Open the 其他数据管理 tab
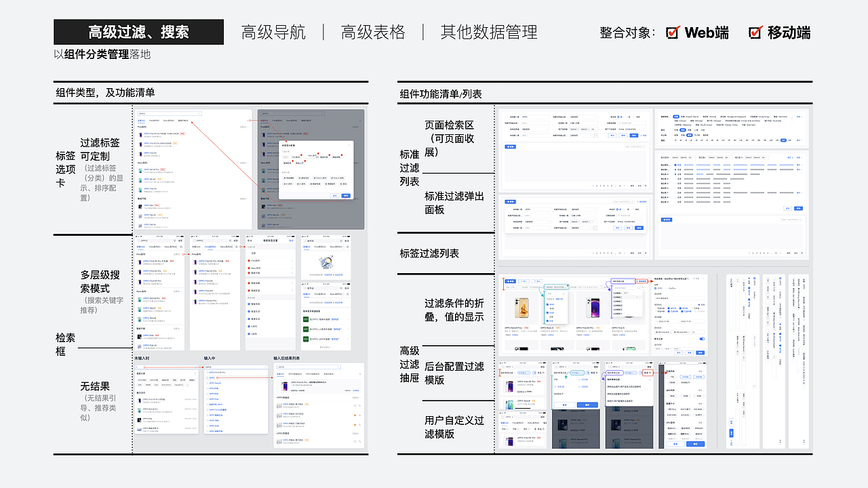The height and width of the screenshot is (488, 868). coord(489,32)
